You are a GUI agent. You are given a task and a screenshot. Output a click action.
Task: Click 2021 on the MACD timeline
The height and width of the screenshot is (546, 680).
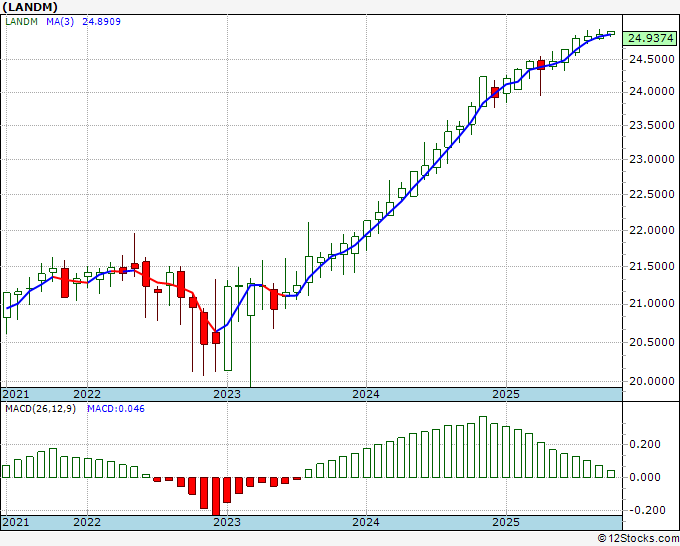tap(16, 522)
